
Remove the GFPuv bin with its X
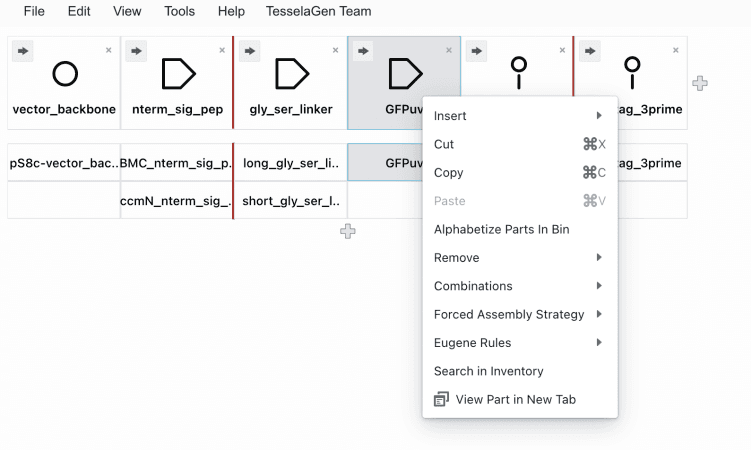tap(449, 50)
